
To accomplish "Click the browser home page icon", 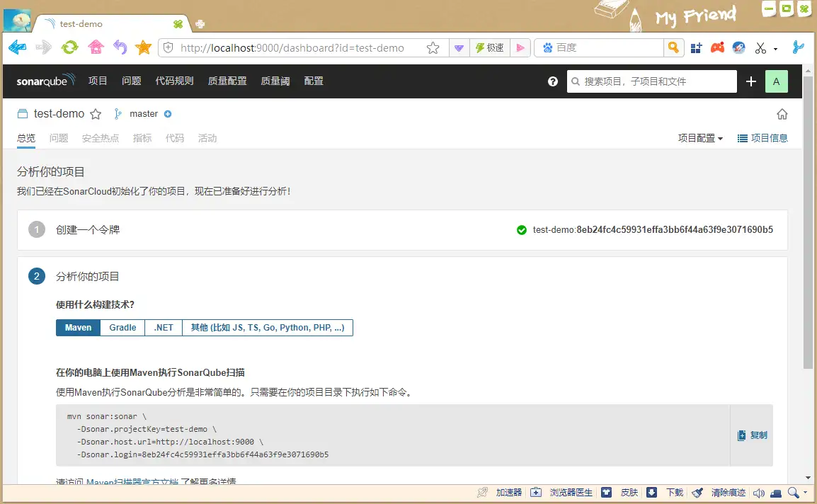I will click(96, 47).
